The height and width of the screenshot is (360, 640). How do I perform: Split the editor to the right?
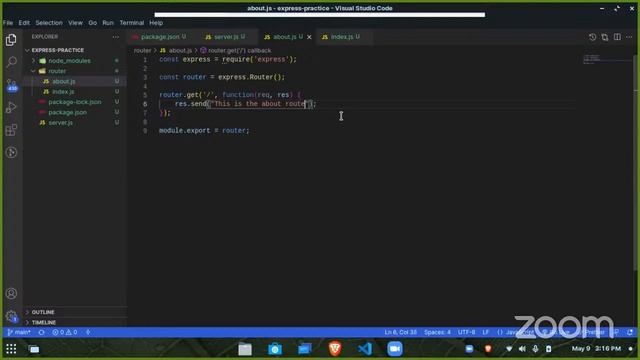pos(617,37)
